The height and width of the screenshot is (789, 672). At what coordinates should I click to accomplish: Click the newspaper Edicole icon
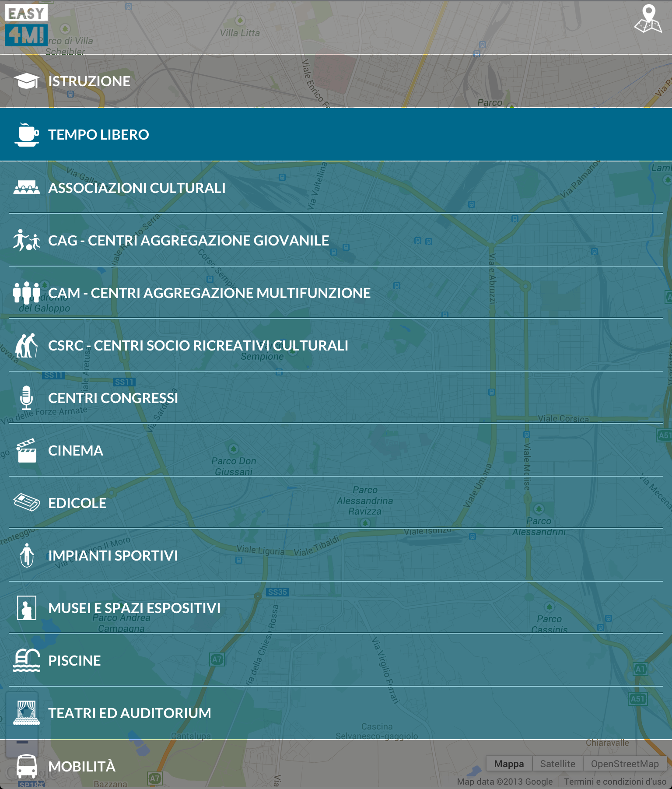point(26,503)
